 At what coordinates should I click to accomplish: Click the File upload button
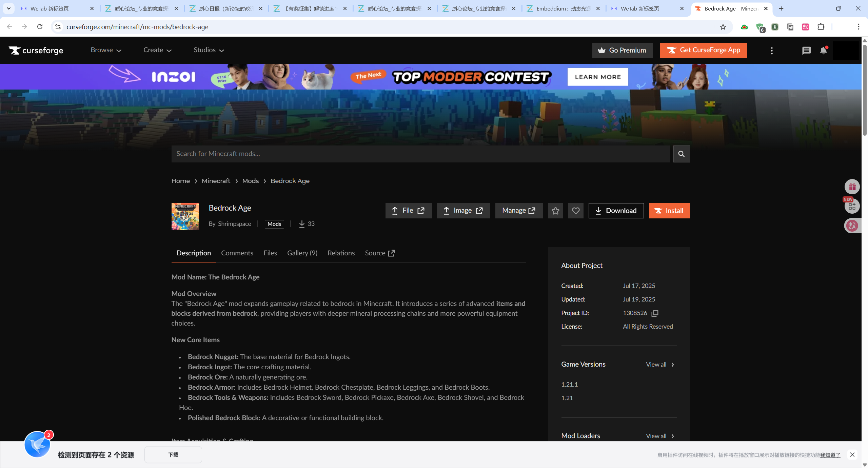coord(409,211)
